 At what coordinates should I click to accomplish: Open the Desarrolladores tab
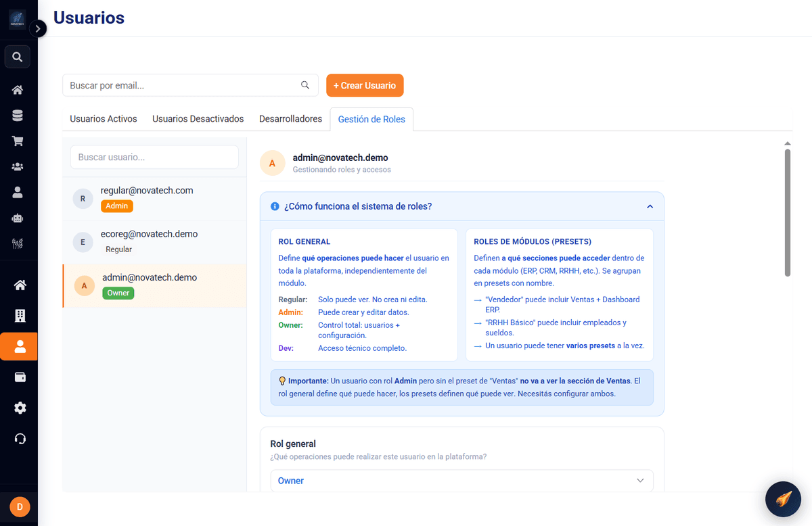[290, 119]
